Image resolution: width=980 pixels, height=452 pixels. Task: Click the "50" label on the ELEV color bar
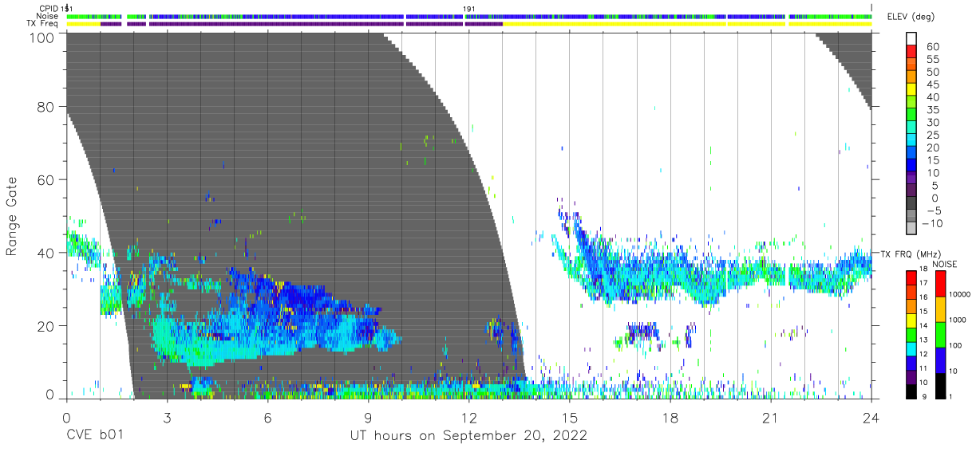click(x=932, y=73)
